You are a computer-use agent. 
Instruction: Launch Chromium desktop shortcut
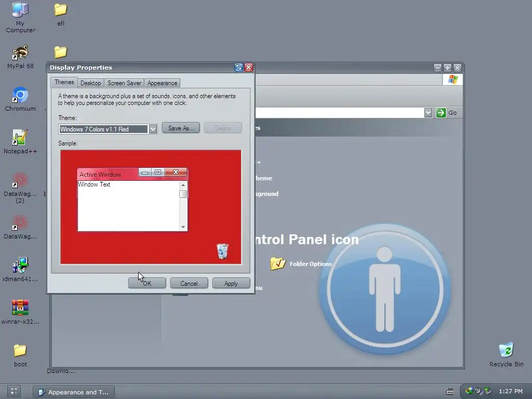(x=20, y=99)
